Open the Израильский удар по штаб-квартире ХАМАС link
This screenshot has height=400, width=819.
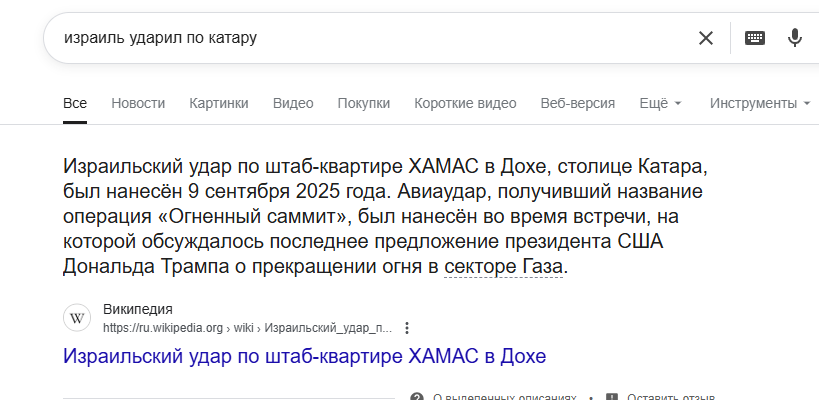[x=304, y=355]
